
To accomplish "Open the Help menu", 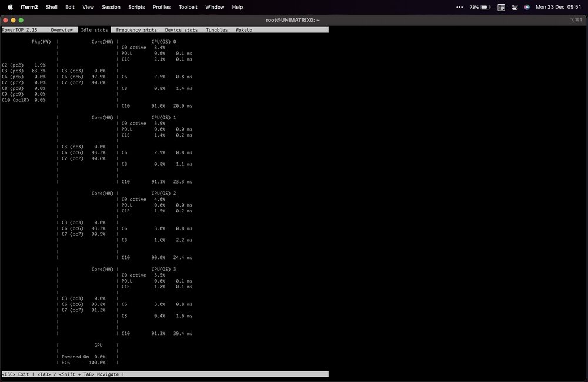I will [x=238, y=7].
